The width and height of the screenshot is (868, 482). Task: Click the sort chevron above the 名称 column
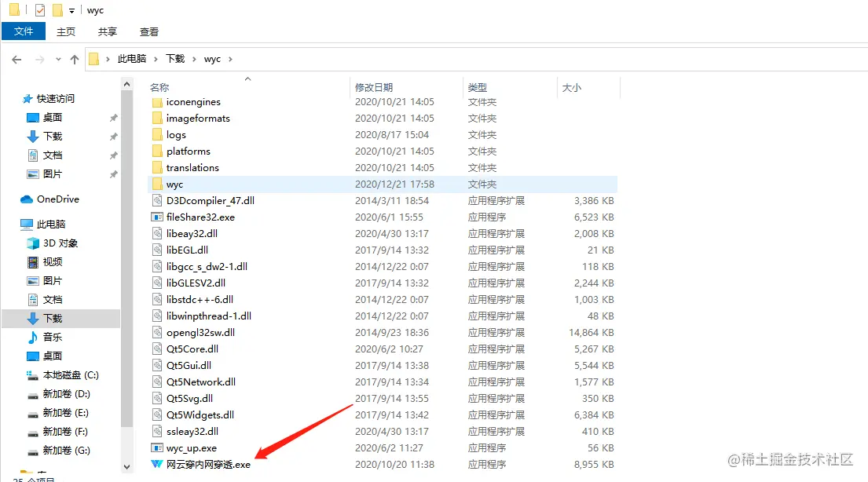[247, 79]
